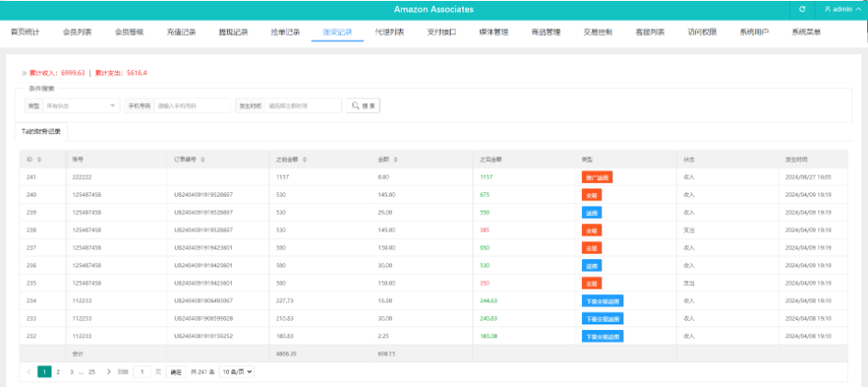Open the 类型 status dropdown
Screen dimensions: 868x387
(80, 105)
